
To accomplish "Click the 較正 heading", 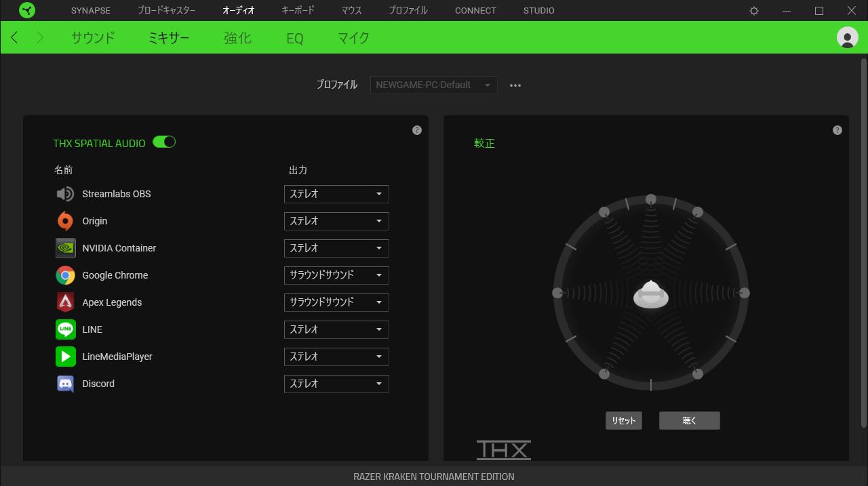I will pos(484,144).
